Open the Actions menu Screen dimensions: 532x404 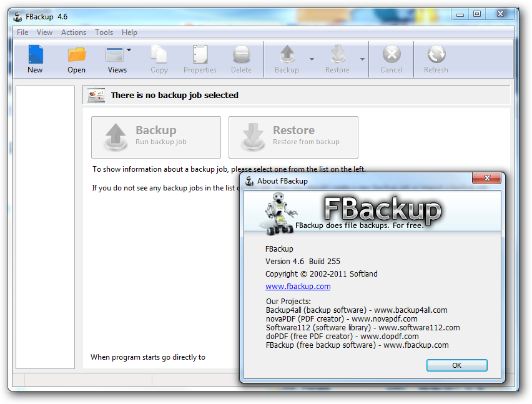tap(74, 32)
